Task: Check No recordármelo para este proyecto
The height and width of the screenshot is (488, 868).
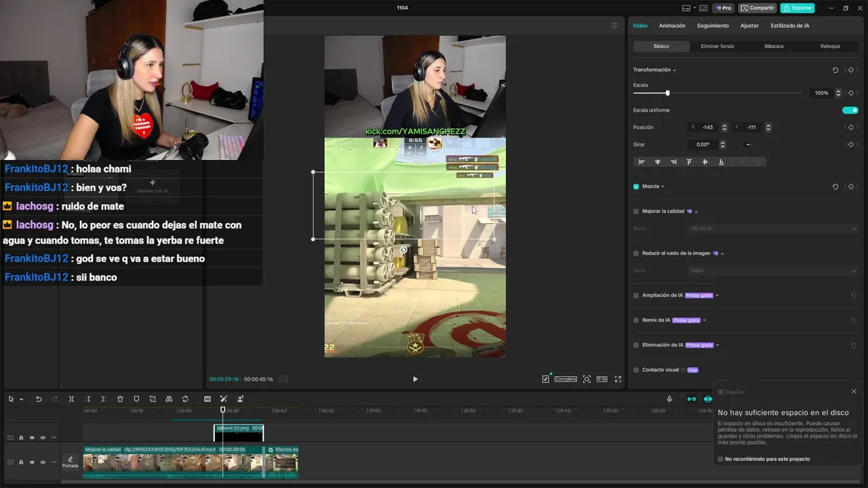Action: point(720,459)
